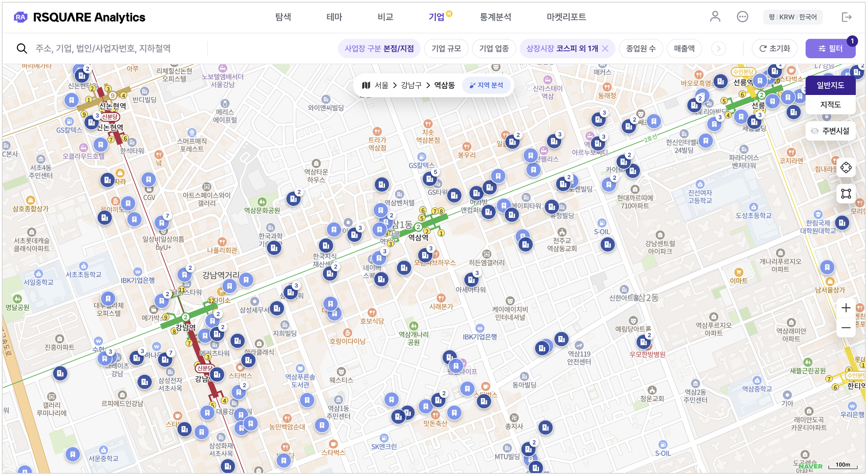868x476 pixels.
Task: Zoom in with the plus button
Action: pyautogui.click(x=846, y=308)
